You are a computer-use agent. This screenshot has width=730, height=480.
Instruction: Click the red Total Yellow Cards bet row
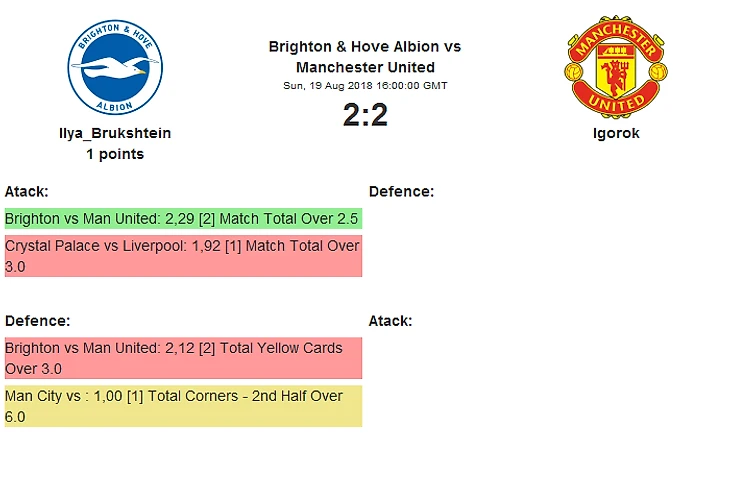pos(183,358)
